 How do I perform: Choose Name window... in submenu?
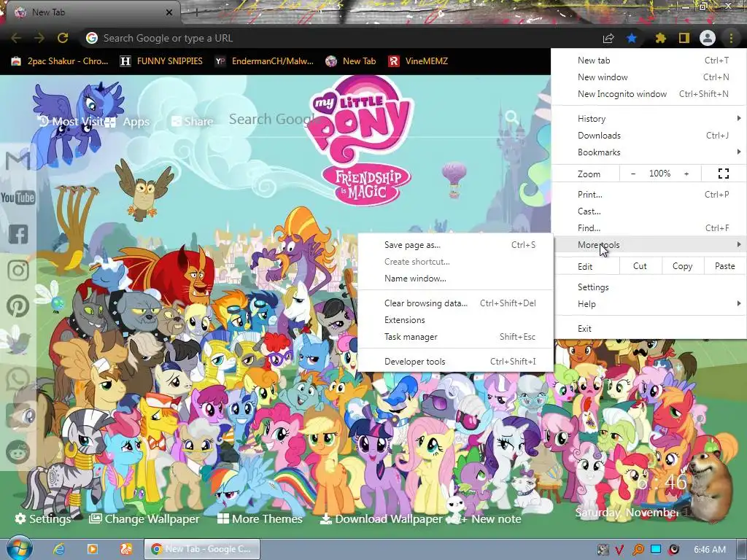pos(455,279)
